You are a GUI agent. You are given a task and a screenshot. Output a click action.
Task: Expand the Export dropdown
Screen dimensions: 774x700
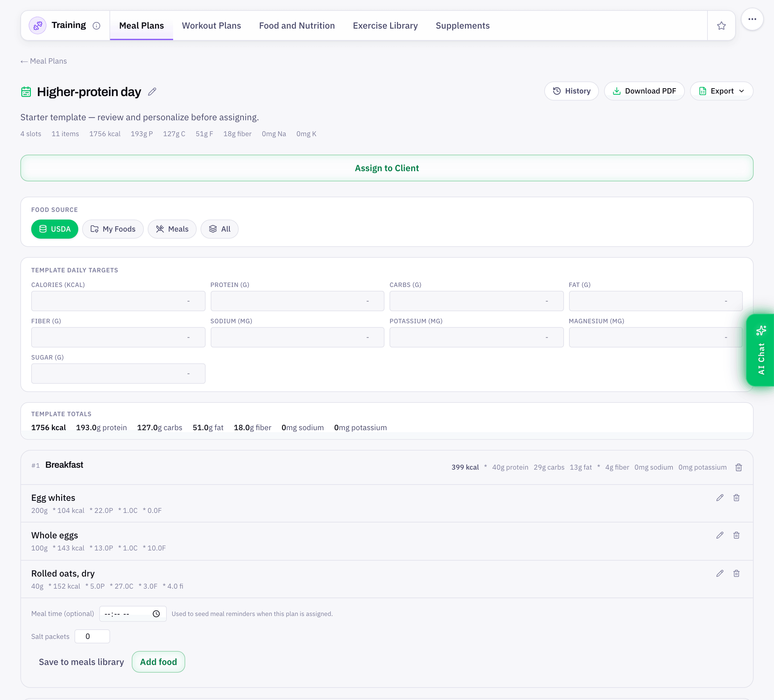point(721,91)
